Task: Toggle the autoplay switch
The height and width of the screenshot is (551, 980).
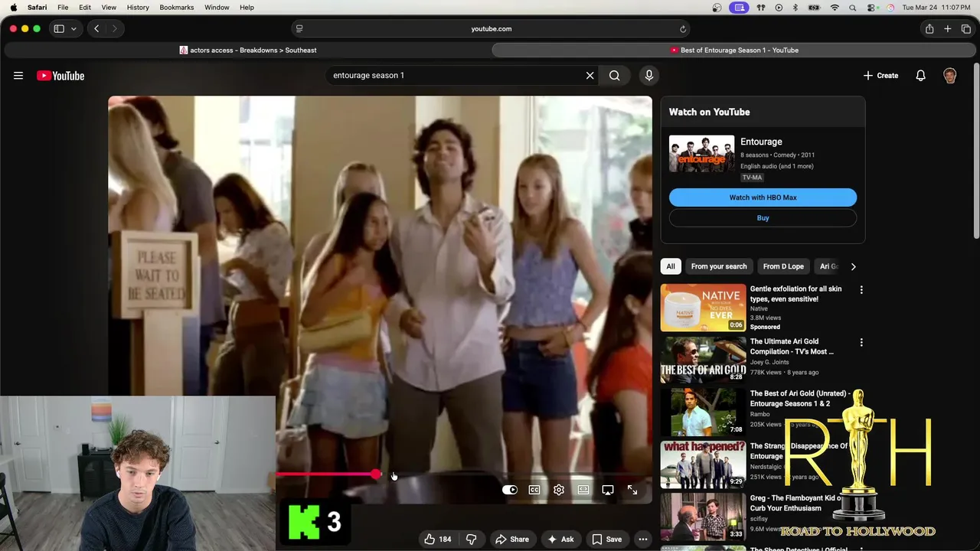Action: point(510,490)
